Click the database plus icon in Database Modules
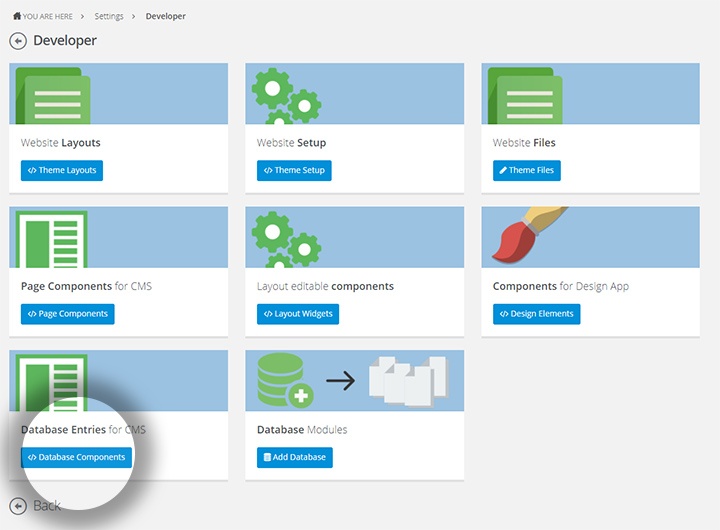720x530 pixels. point(285,380)
